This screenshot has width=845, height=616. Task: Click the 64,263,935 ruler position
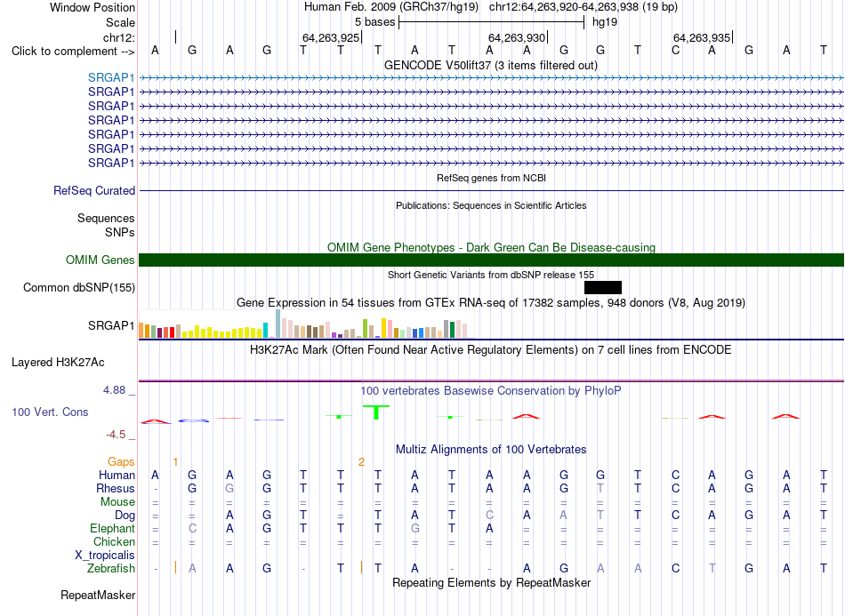(x=702, y=37)
